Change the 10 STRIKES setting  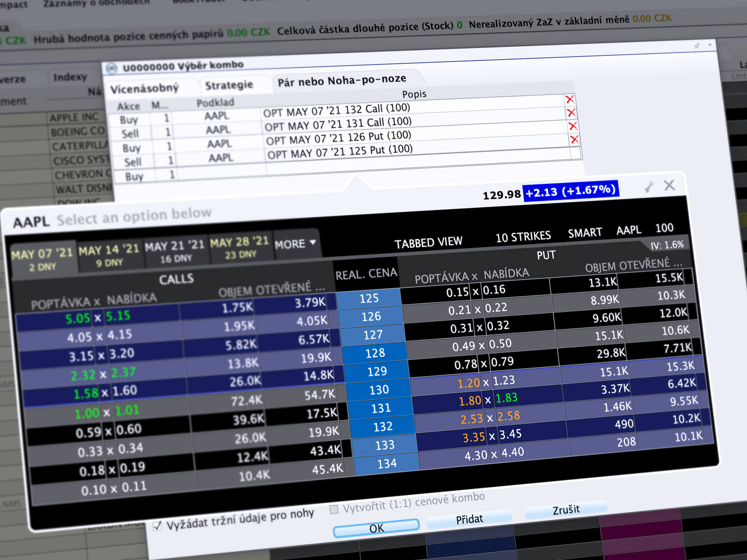click(523, 237)
